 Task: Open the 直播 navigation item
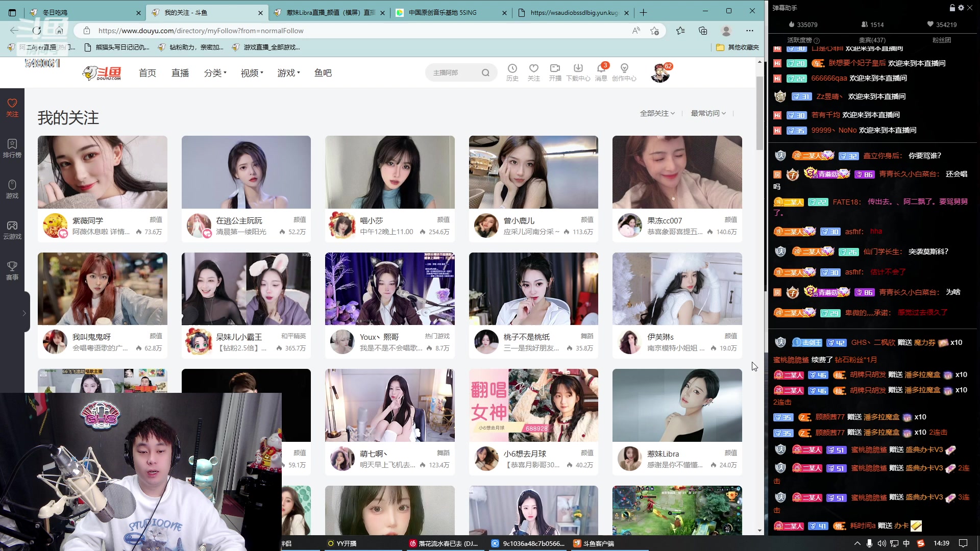[180, 73]
